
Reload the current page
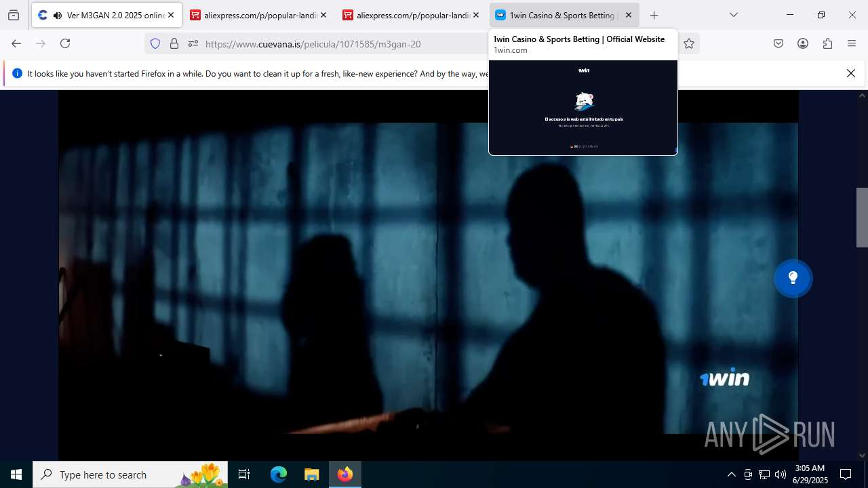[x=65, y=43]
